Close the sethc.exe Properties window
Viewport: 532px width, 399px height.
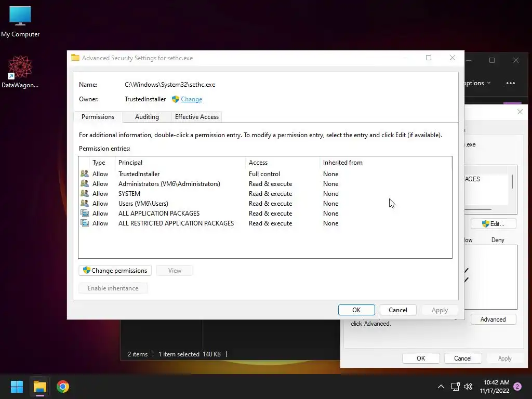click(520, 112)
